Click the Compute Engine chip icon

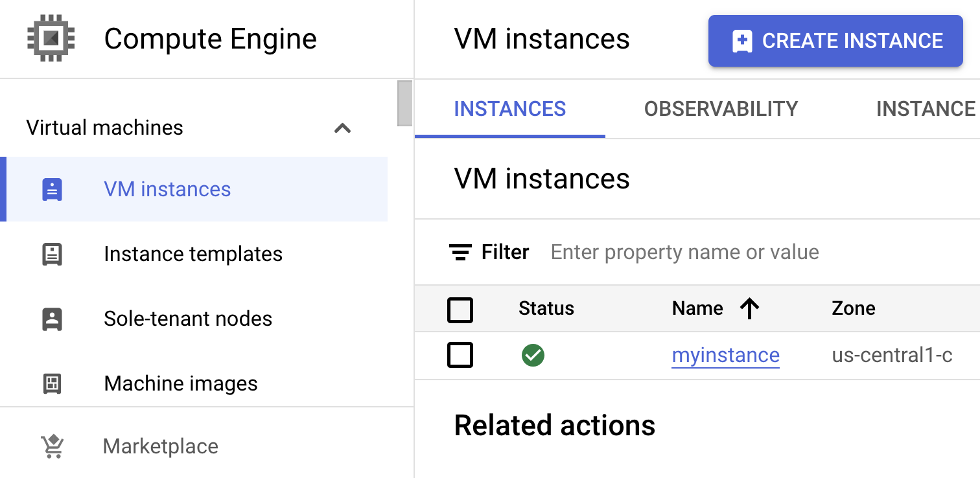coord(51,39)
